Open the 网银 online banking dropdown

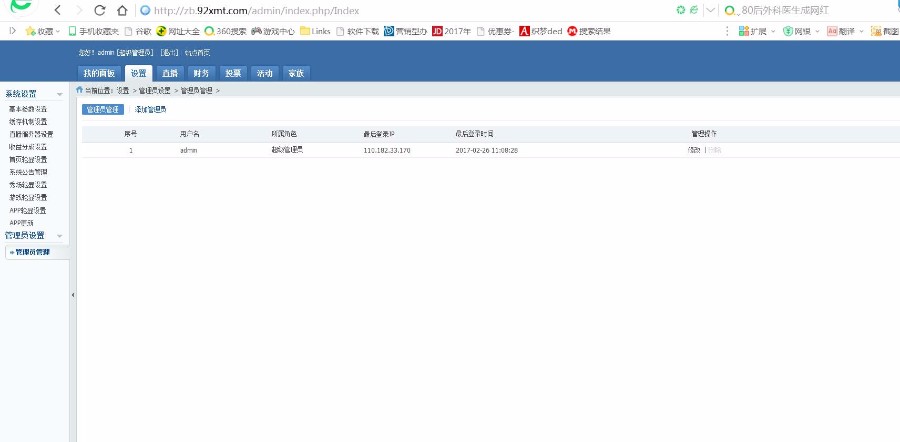(801, 32)
